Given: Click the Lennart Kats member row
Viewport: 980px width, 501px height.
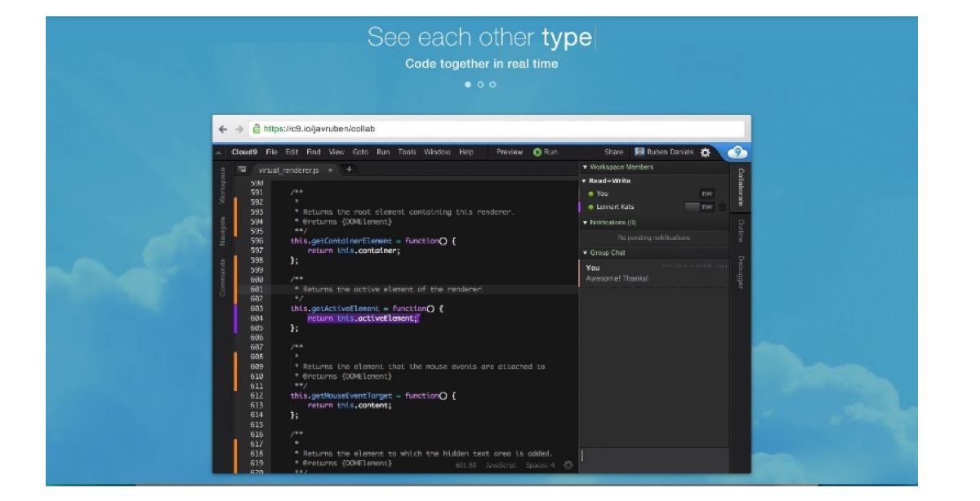Looking at the screenshot, I should click(653, 206).
